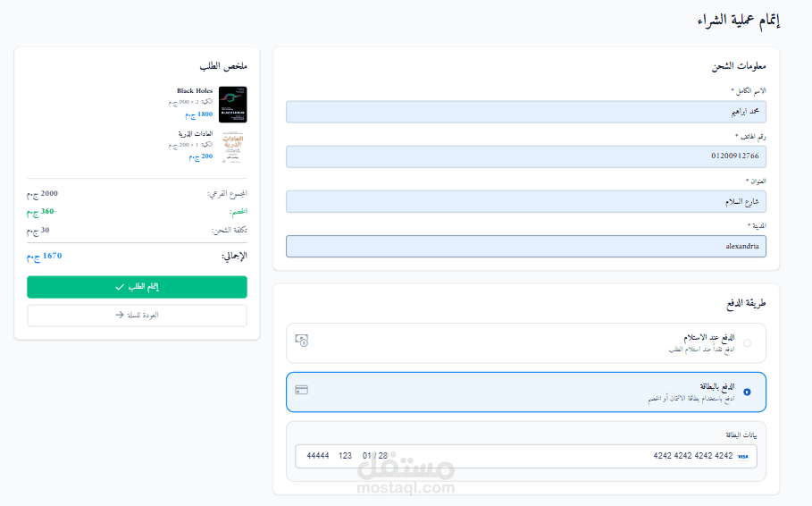Click the card postal code 44444

pyautogui.click(x=318, y=456)
